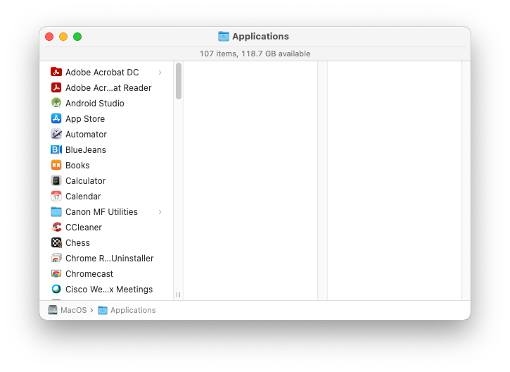Select 'Chrome R...Uninstaller' name
Screen dimensions: 510x372
coord(109,258)
